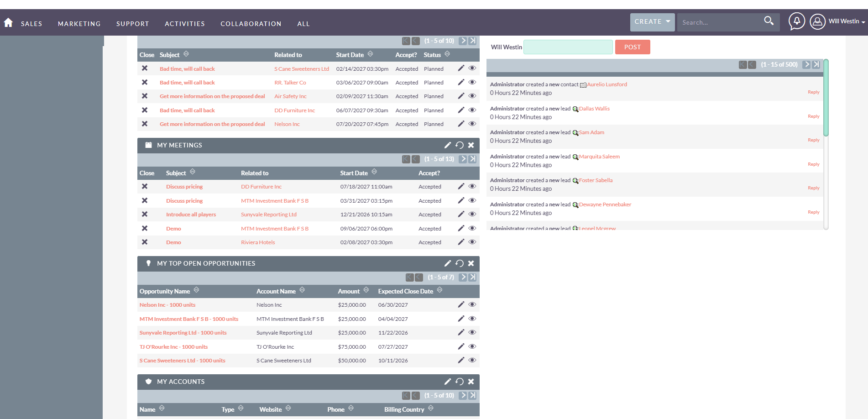Open the Marketing menu
Image resolution: width=868 pixels, height=419 pixels.
(79, 24)
